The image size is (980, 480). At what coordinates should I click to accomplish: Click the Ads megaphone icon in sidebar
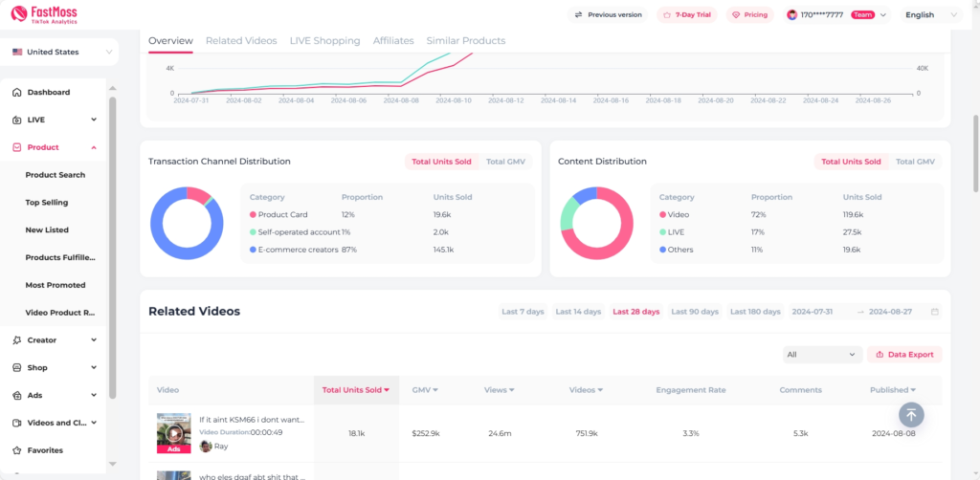[17, 395]
